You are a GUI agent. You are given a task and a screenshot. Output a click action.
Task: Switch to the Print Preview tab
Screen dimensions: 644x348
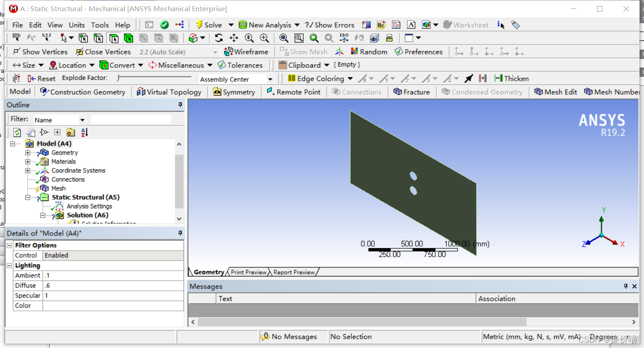click(249, 272)
